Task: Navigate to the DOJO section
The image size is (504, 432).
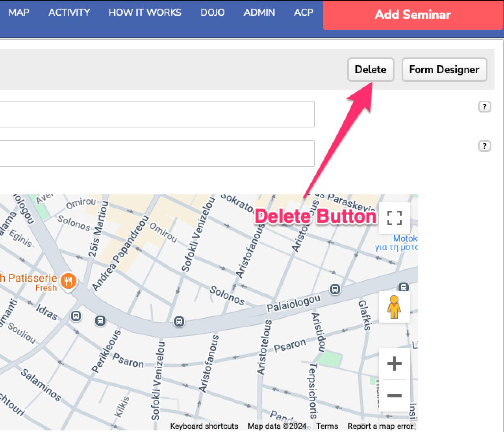Action: [x=212, y=13]
